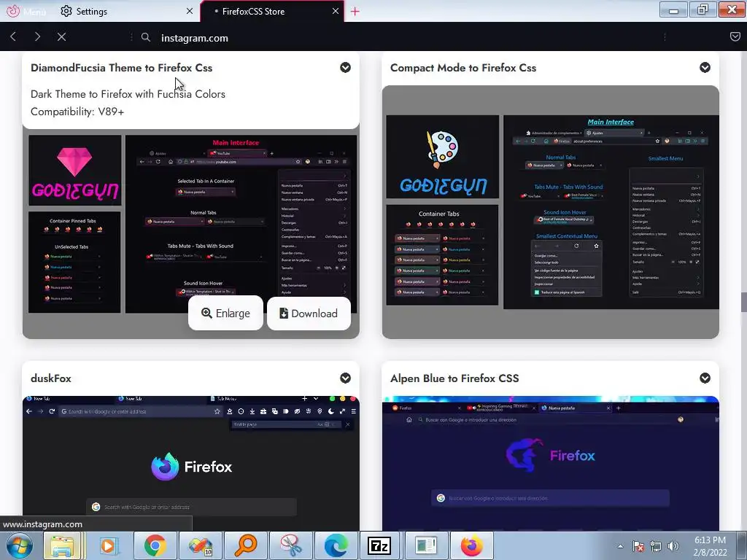Screen dimensions: 747x560
Task: Expand duskFox theme details
Action: coord(345,378)
